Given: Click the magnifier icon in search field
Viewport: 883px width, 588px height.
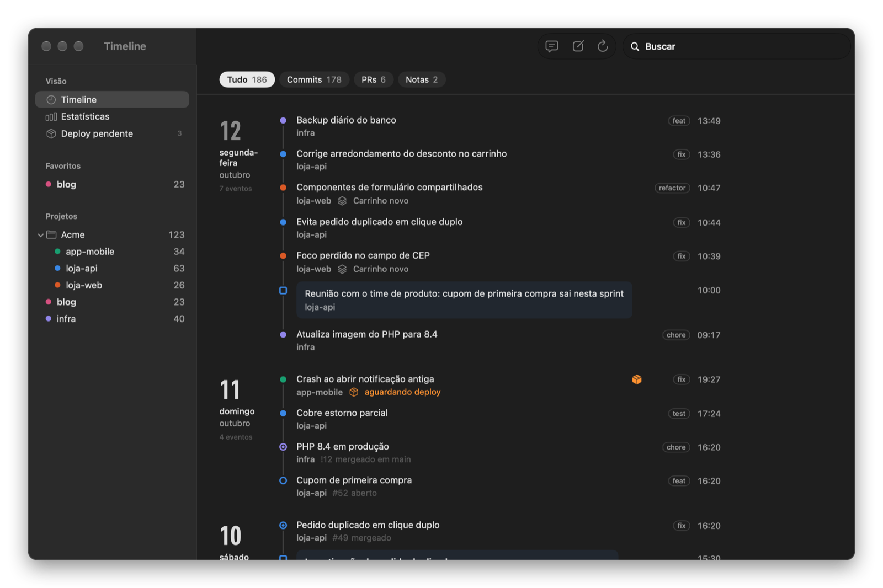Looking at the screenshot, I should pyautogui.click(x=635, y=47).
